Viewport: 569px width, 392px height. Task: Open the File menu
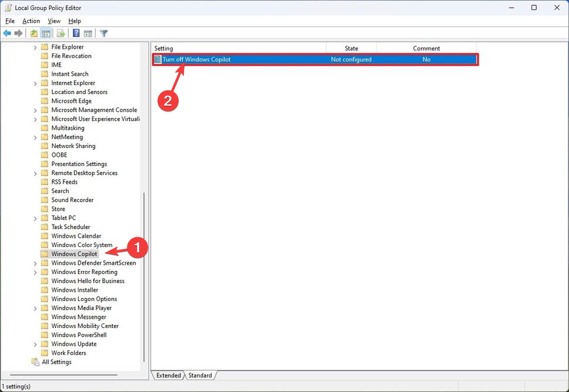[10, 21]
